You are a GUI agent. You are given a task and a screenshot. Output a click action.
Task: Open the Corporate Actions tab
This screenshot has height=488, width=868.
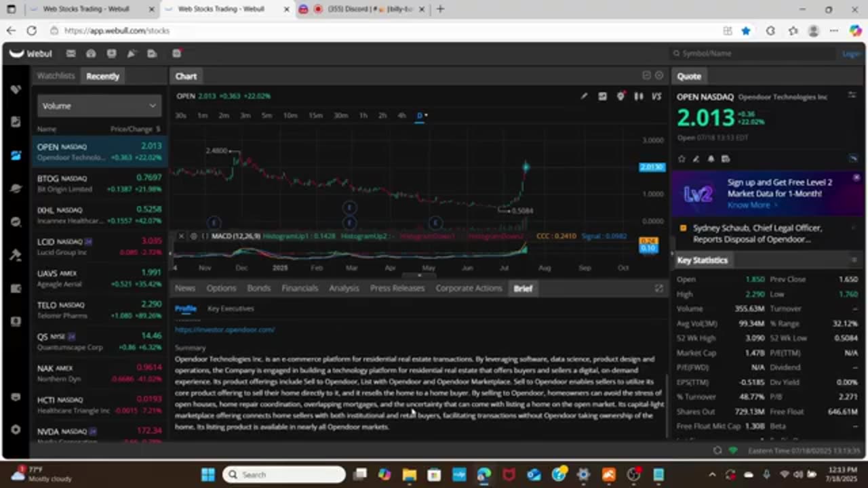tap(469, 288)
